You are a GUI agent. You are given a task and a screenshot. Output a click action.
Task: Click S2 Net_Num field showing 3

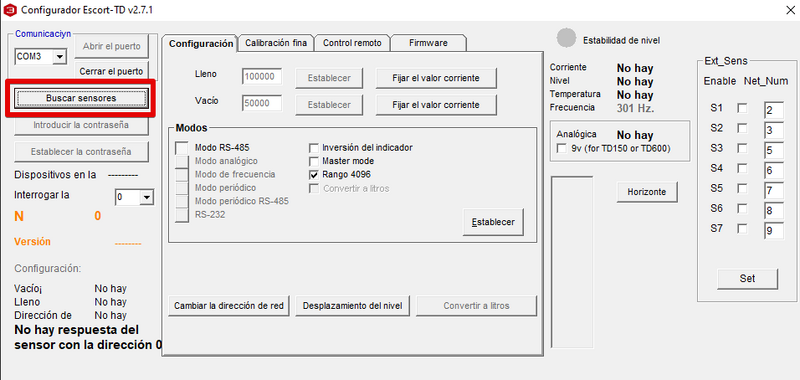tap(773, 130)
